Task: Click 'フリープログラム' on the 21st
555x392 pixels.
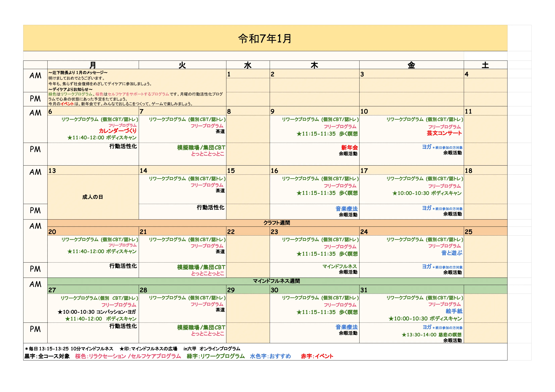Action: point(207,246)
